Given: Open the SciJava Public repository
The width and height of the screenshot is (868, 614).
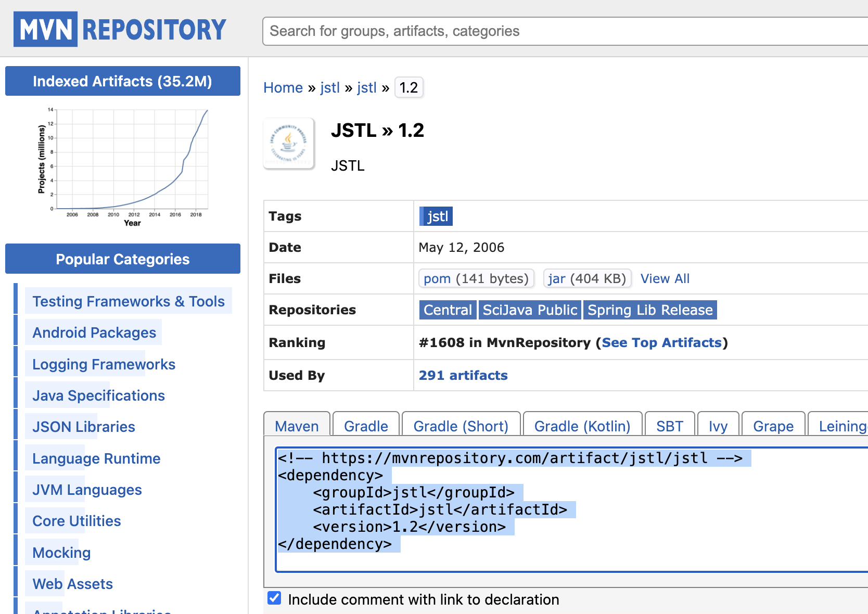Looking at the screenshot, I should pyautogui.click(x=530, y=310).
